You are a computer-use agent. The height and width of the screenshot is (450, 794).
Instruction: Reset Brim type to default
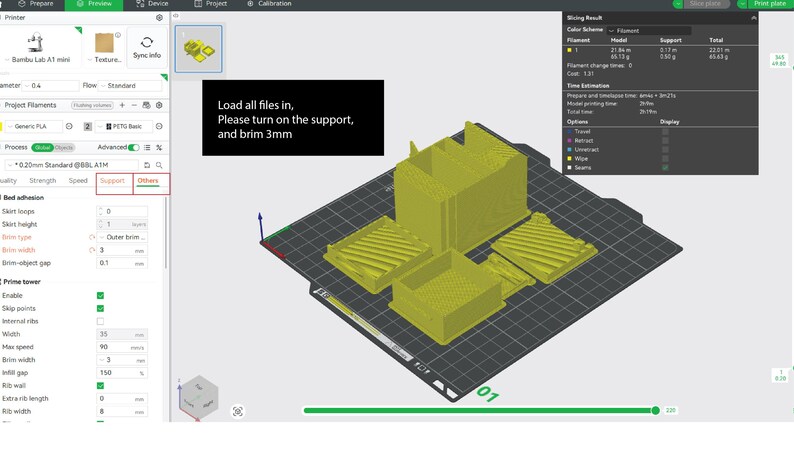tap(92, 237)
